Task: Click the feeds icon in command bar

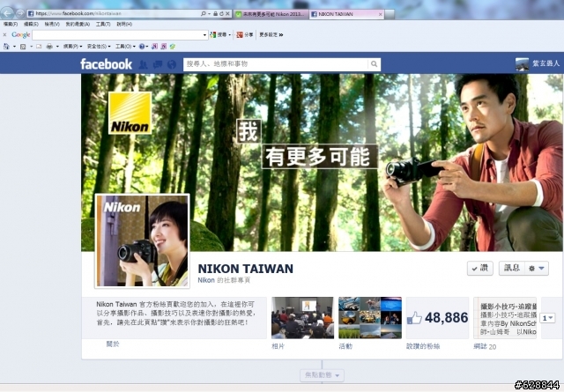Action: coord(23,47)
